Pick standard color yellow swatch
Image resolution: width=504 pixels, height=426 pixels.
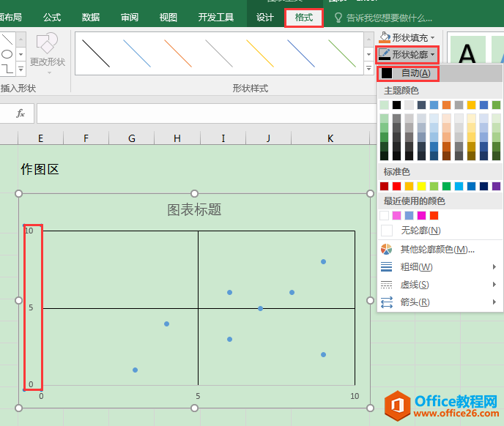pyautogui.click(x=421, y=187)
